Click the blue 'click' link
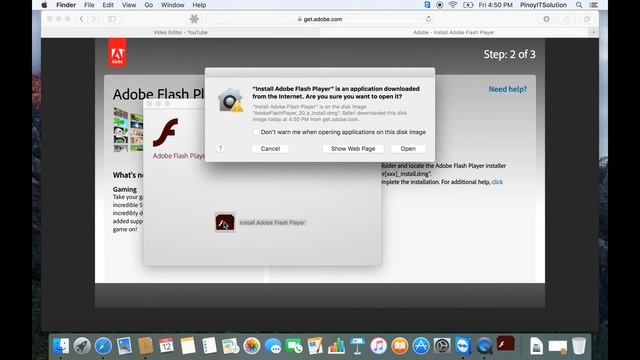This screenshot has width=640, height=360. [497, 182]
